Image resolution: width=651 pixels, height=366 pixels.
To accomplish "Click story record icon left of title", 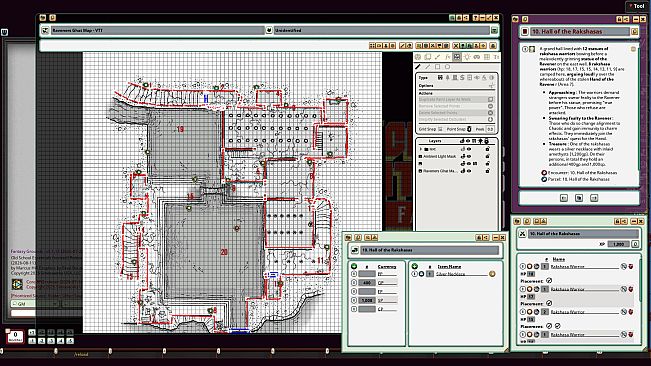I will click(x=525, y=32).
